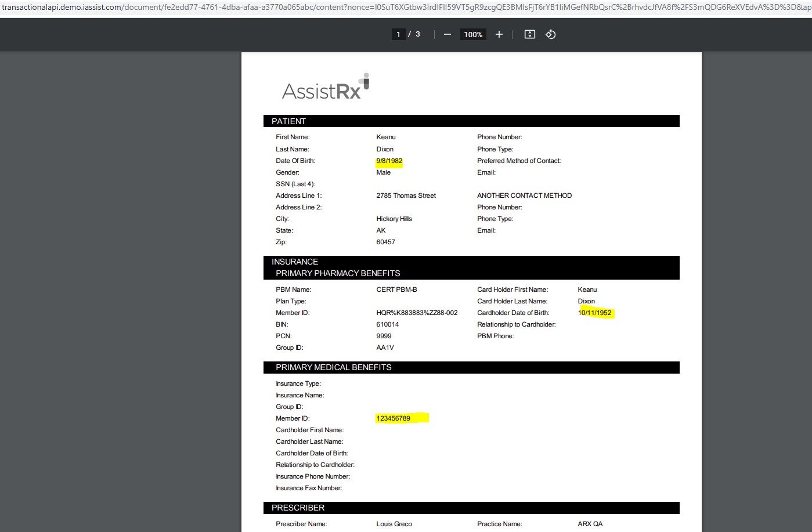This screenshot has height=532, width=812.
Task: Click the prescriber name Louis Greco
Action: point(394,524)
